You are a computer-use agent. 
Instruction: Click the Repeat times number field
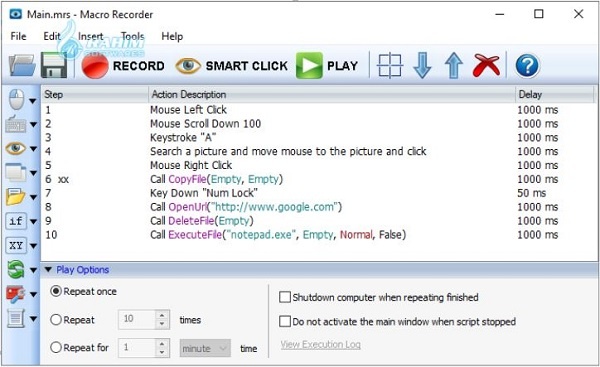(137, 319)
